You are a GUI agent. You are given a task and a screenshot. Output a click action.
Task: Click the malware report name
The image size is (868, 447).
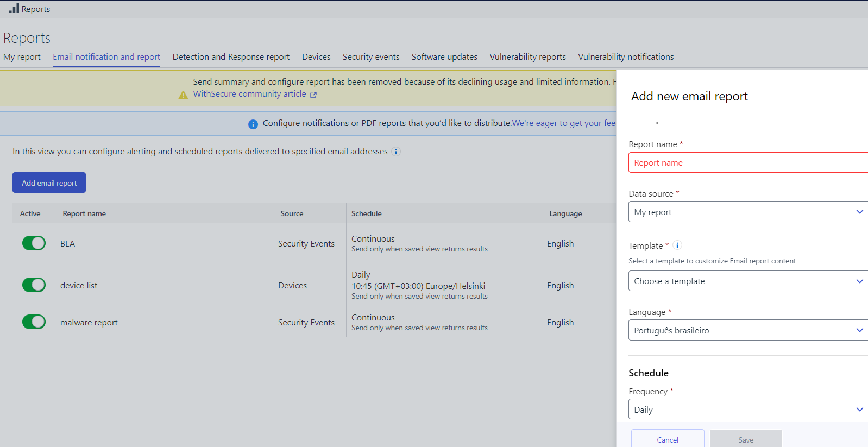point(89,322)
